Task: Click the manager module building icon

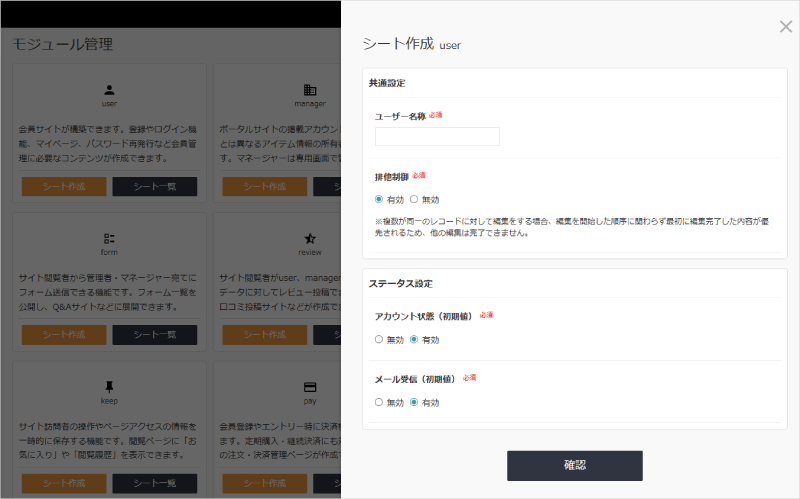Action: click(x=310, y=90)
